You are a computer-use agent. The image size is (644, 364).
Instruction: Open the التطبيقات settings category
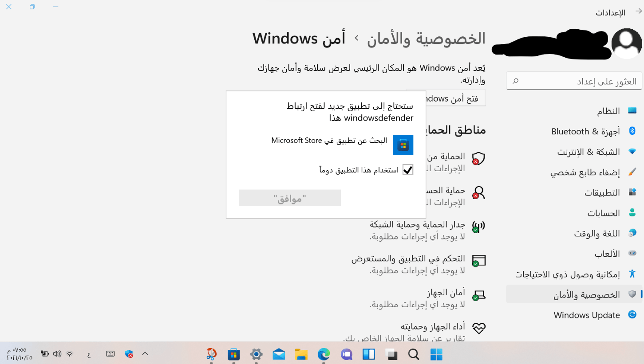(x=574, y=192)
